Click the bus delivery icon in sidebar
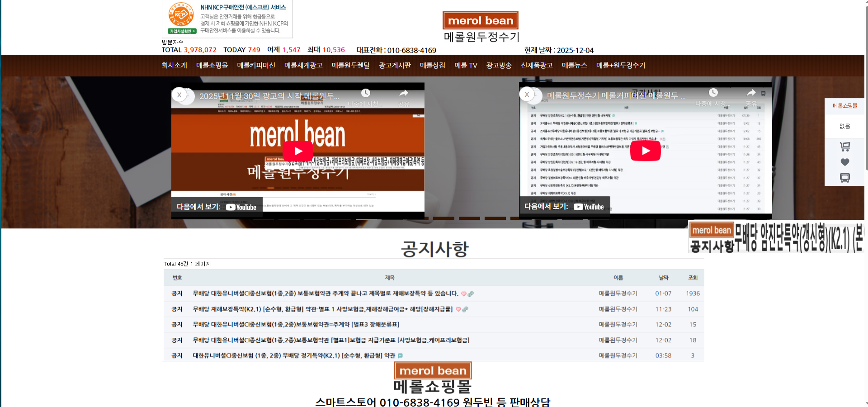The width and height of the screenshot is (868, 407). (x=844, y=178)
